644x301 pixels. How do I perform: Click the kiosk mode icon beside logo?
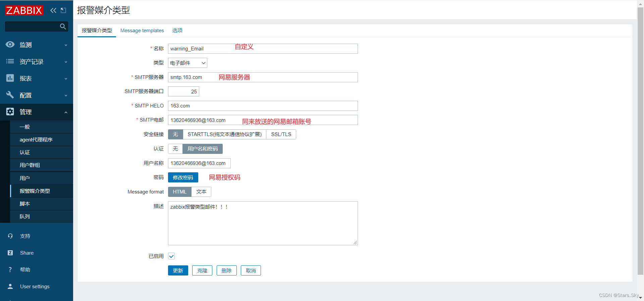coord(63,10)
